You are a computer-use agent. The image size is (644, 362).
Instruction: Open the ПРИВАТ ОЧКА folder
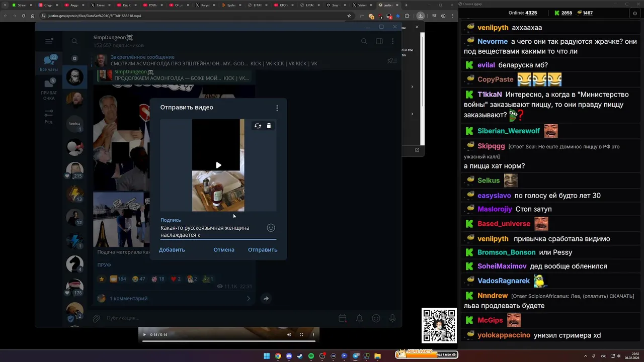point(49,90)
